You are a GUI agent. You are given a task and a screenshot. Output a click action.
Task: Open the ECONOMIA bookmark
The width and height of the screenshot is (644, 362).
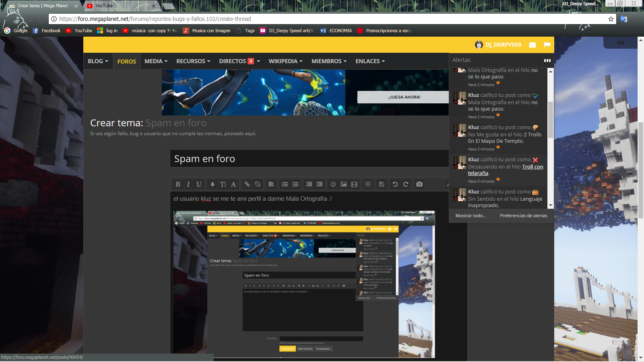(336, 31)
